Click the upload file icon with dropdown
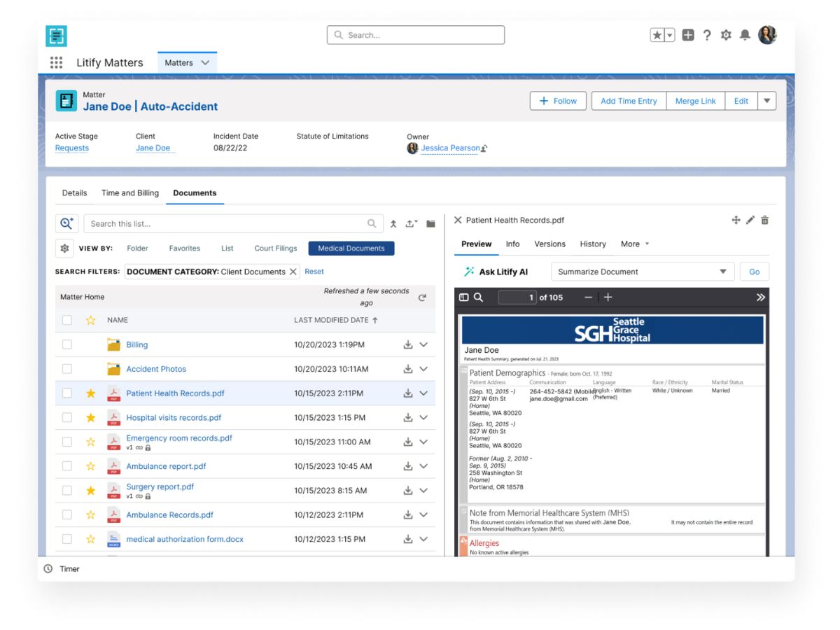 [x=412, y=224]
